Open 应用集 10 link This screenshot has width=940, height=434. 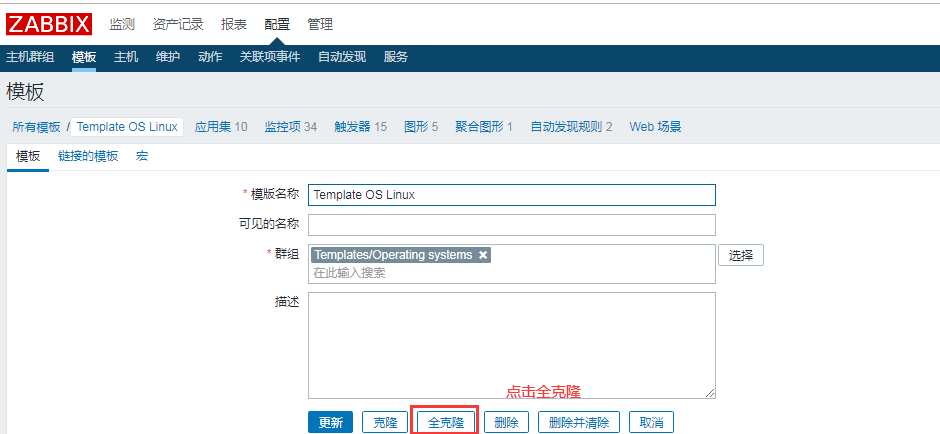(221, 127)
